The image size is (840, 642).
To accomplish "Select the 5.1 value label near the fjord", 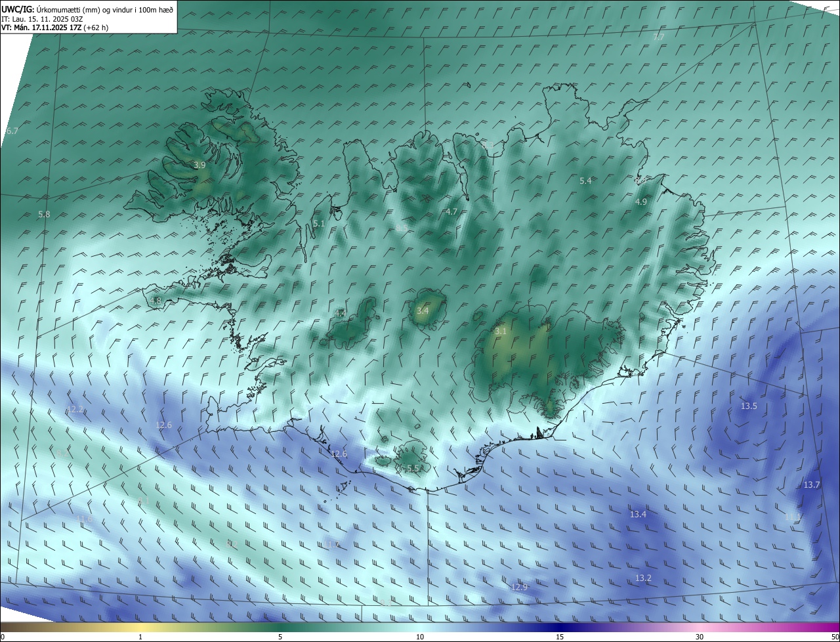I will tap(319, 224).
